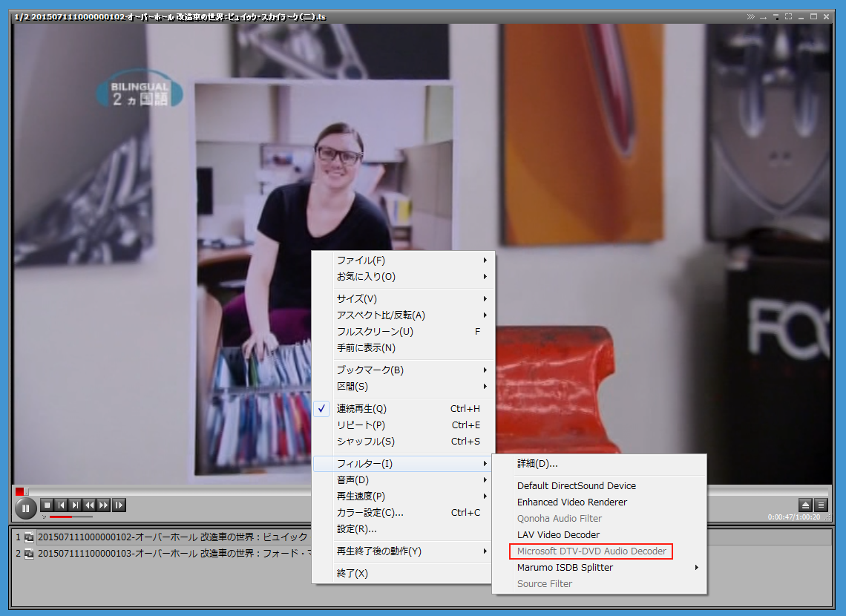846x616 pixels.
Task: Choose 終了(X) to exit the player
Action: pos(352,574)
